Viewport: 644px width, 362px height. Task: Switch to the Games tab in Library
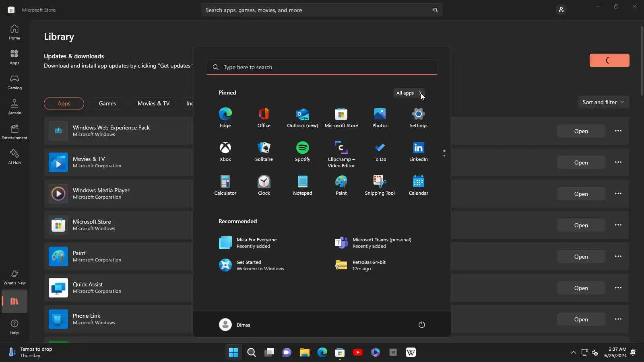(107, 103)
